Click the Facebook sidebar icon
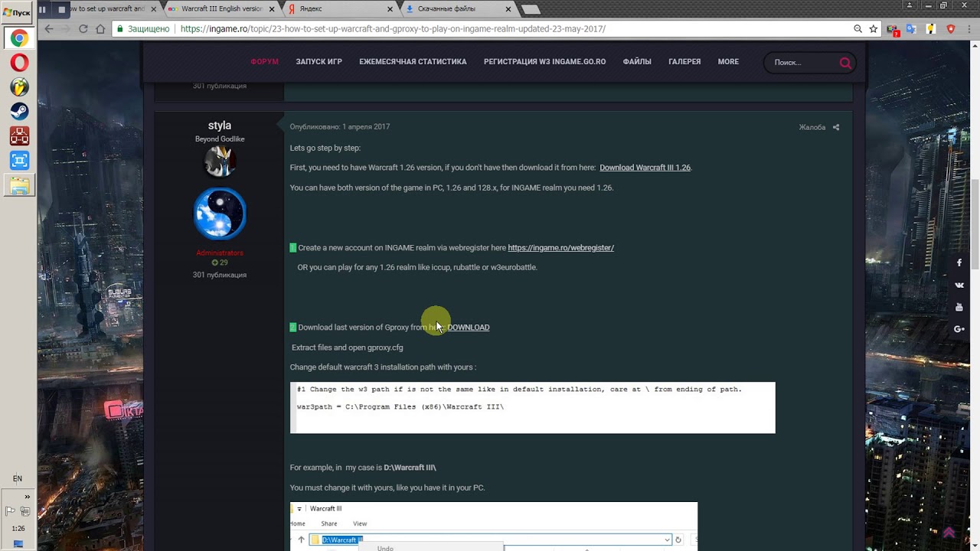 pos(959,262)
